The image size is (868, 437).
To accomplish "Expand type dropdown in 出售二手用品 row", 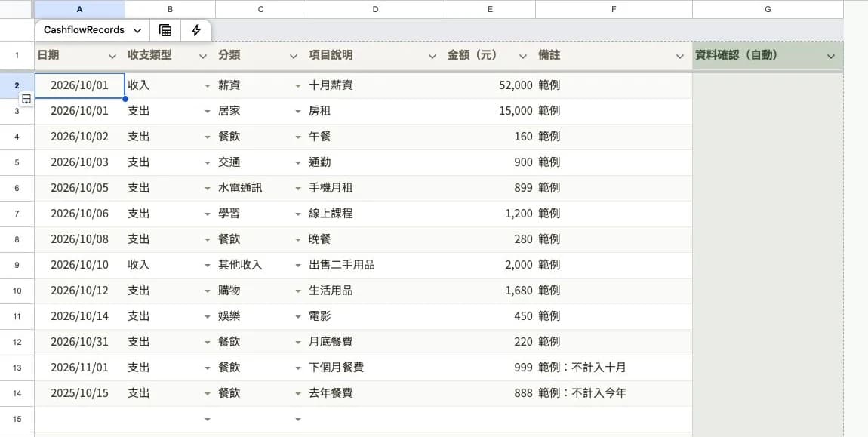I will tap(208, 266).
